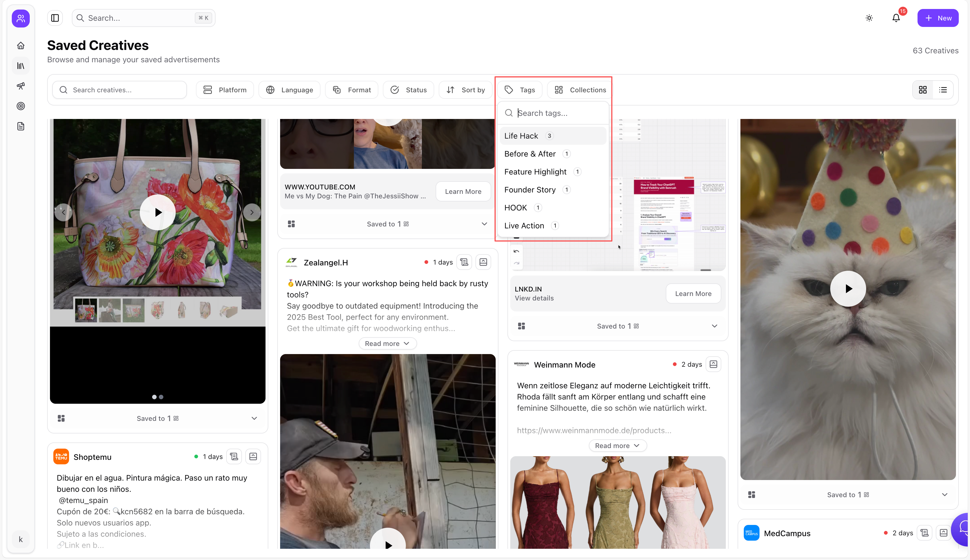Switch to grid view layout
The height and width of the screenshot is (560, 970).
[923, 90]
